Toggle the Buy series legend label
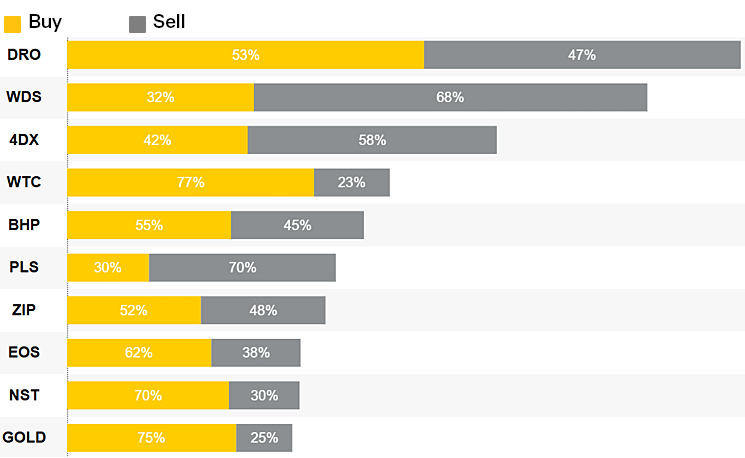 pos(45,22)
